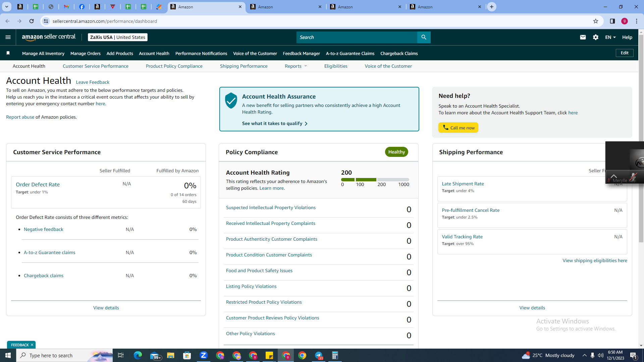Click the Account Health Rating progress bar

375,180
